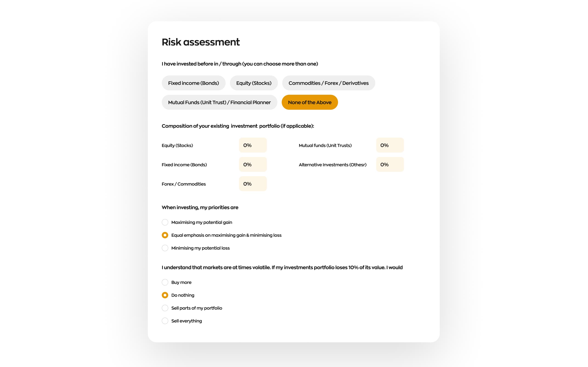Select 'Sell parts of my portfolio' option
Screen dimensions: 588x367
[x=165, y=308]
